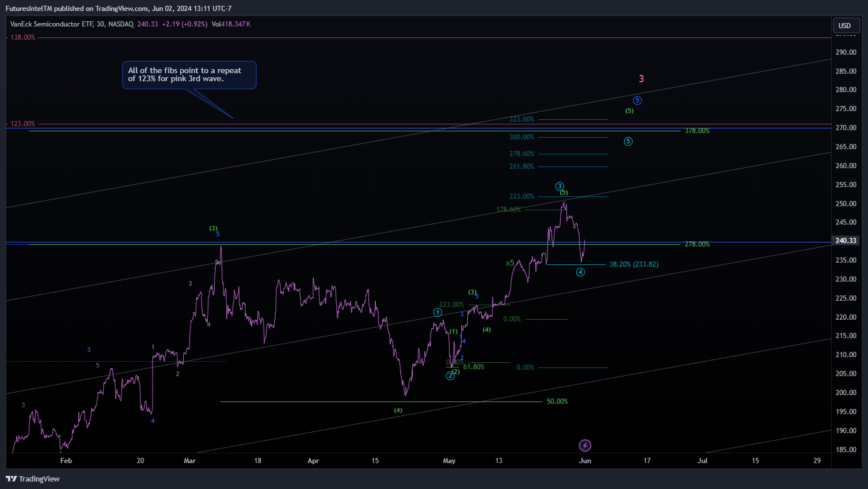Image resolution: width=868 pixels, height=489 pixels.
Task: Click the 323.60% extension label
Action: pyautogui.click(x=521, y=119)
